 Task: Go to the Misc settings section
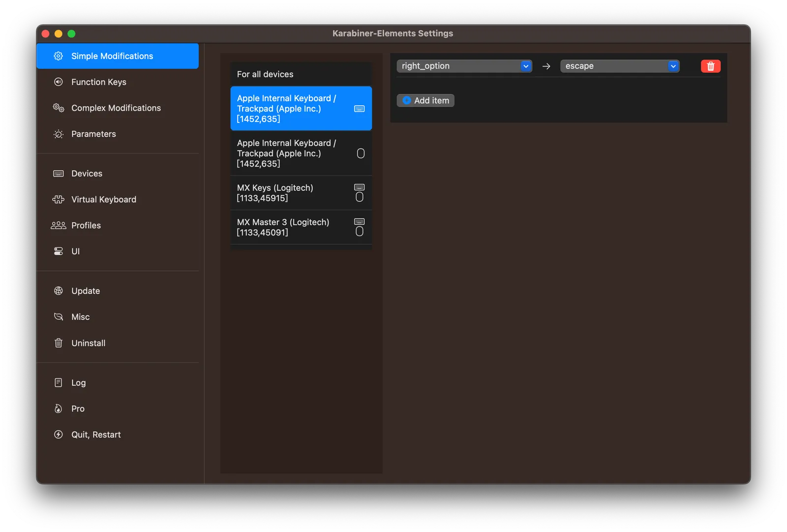click(x=81, y=317)
